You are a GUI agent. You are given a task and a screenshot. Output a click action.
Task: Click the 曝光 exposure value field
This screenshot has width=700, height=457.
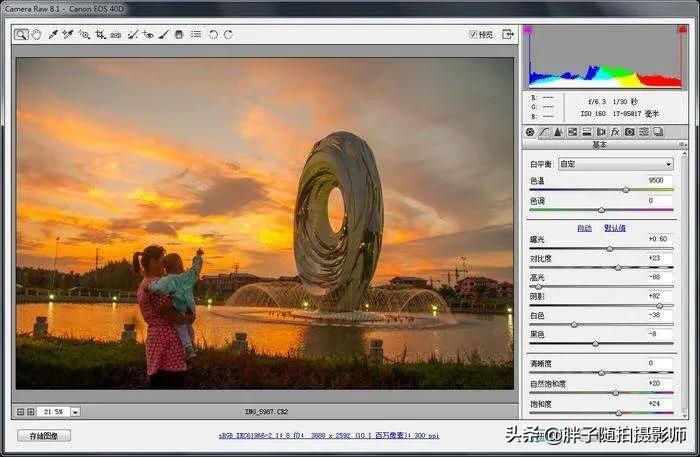(x=658, y=239)
